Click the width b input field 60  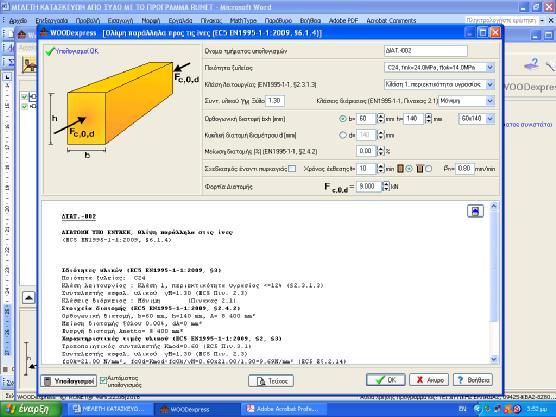pos(366,118)
